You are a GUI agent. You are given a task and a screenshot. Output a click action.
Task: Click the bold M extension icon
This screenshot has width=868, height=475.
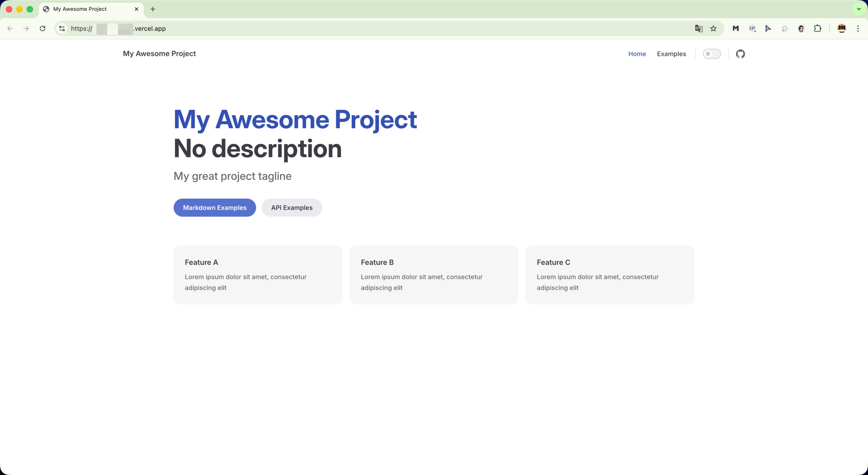[735, 28]
